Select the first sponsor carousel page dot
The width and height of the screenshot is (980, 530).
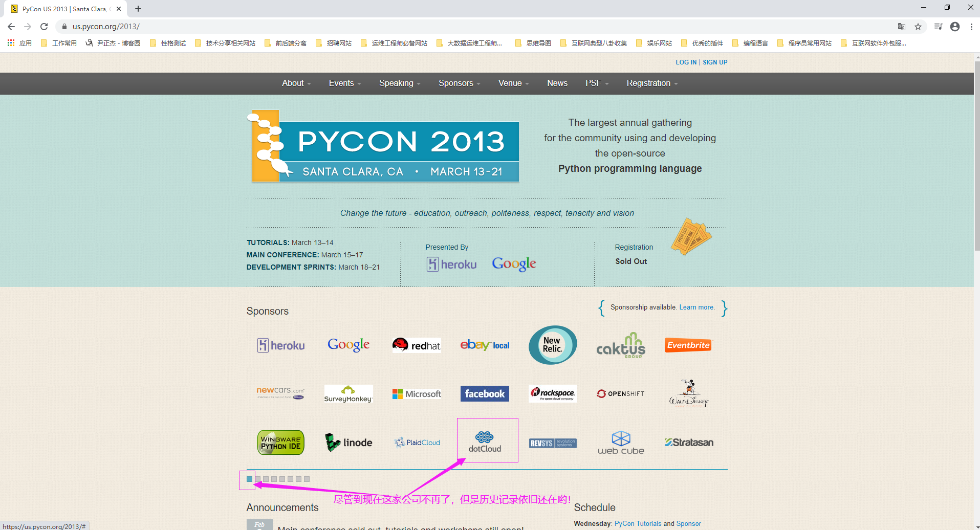pos(249,479)
